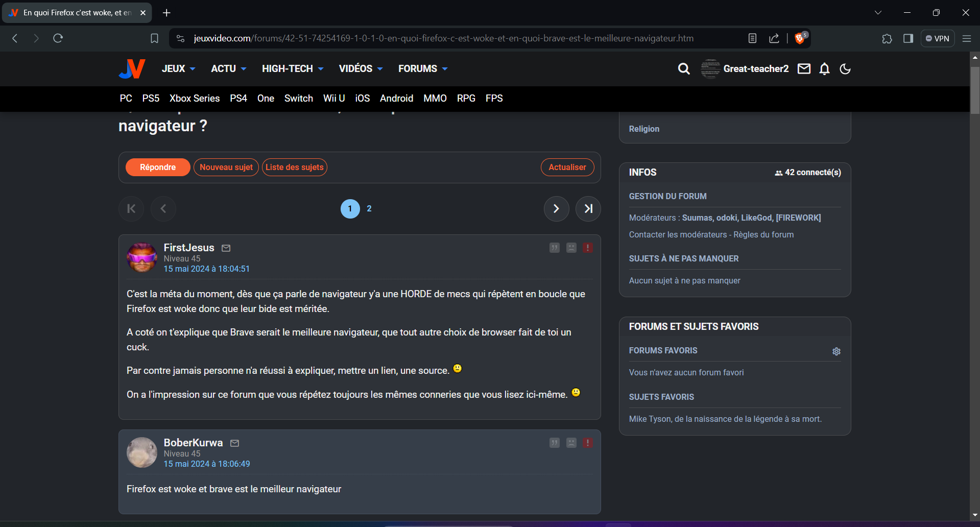Select the FPS genre tab
This screenshot has height=527, width=980.
[494, 98]
